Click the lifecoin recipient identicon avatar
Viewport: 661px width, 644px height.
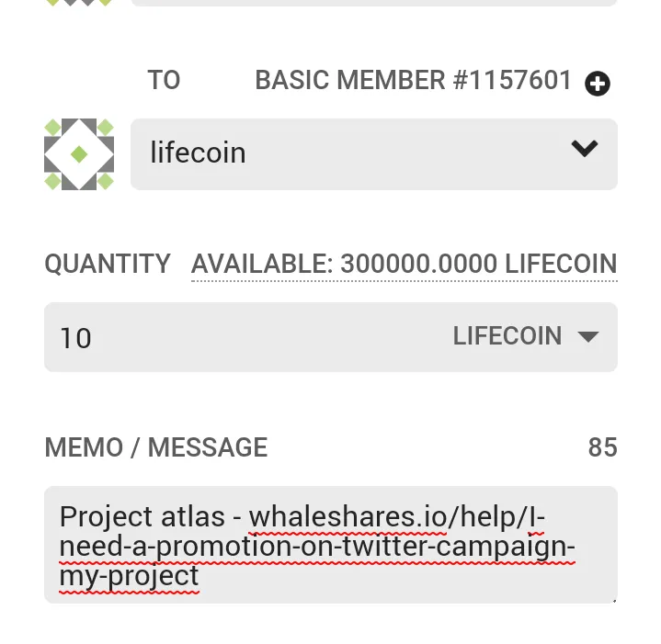click(x=79, y=154)
